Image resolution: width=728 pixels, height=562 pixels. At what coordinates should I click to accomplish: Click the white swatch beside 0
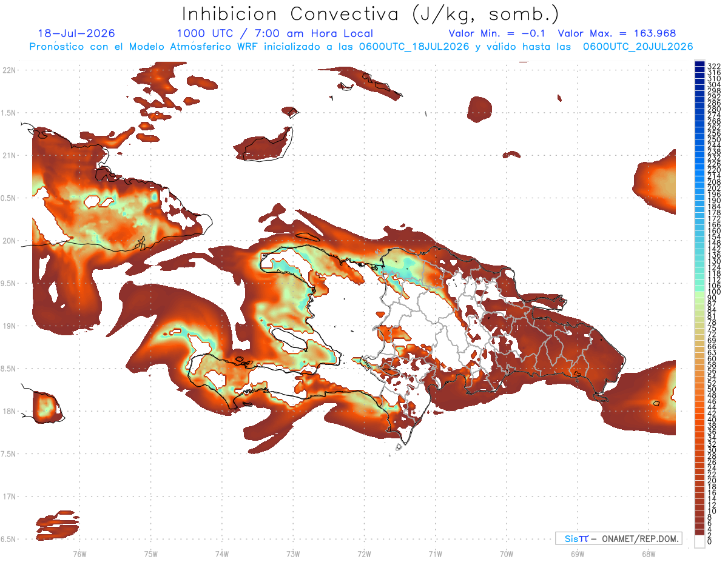point(699,541)
